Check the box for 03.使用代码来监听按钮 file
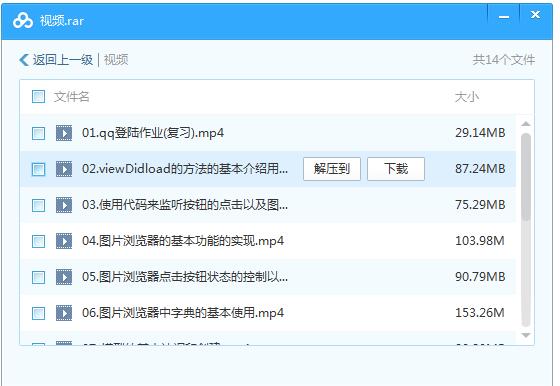The image size is (560, 386). [38, 205]
